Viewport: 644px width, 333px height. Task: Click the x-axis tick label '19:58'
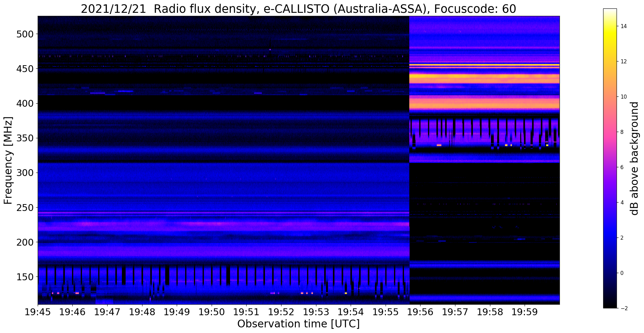[490, 312]
